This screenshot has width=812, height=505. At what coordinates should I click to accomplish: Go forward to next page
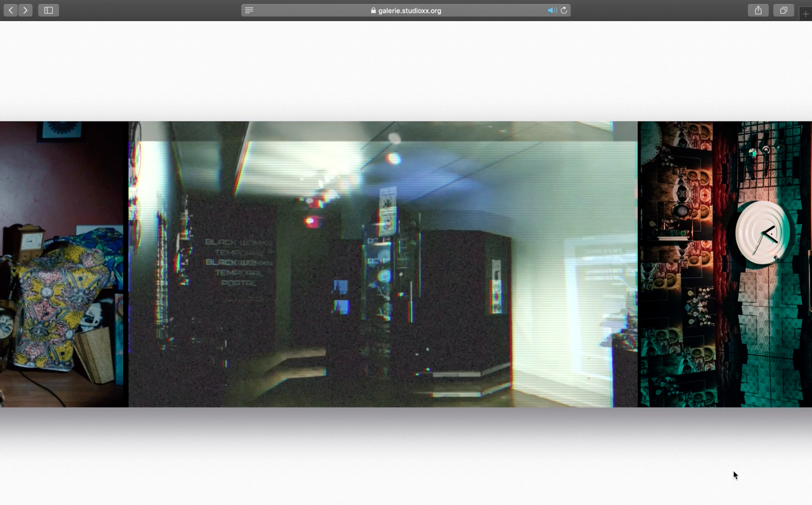click(25, 10)
